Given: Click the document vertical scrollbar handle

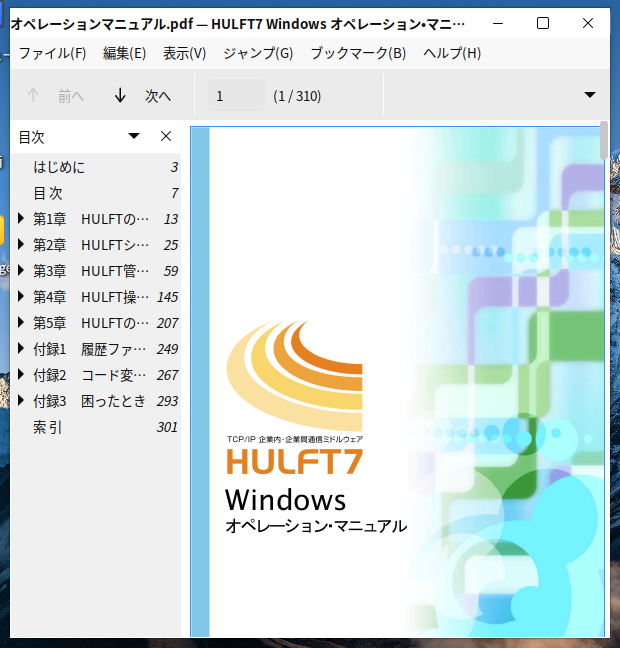Looking at the screenshot, I should click(604, 140).
